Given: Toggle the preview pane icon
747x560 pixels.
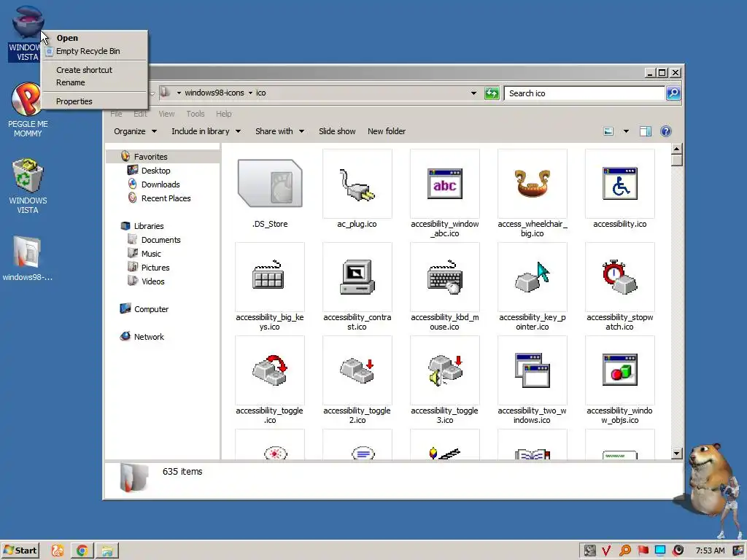Looking at the screenshot, I should pyautogui.click(x=646, y=131).
